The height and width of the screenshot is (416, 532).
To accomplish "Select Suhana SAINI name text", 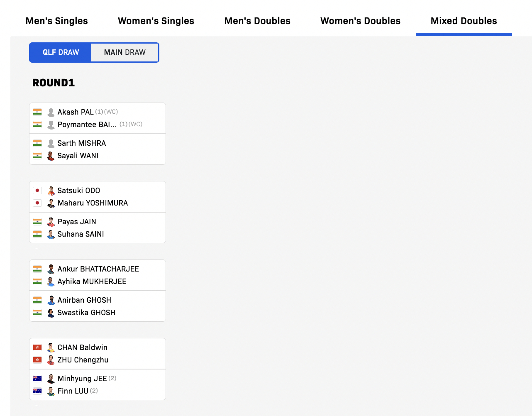I will click(81, 234).
